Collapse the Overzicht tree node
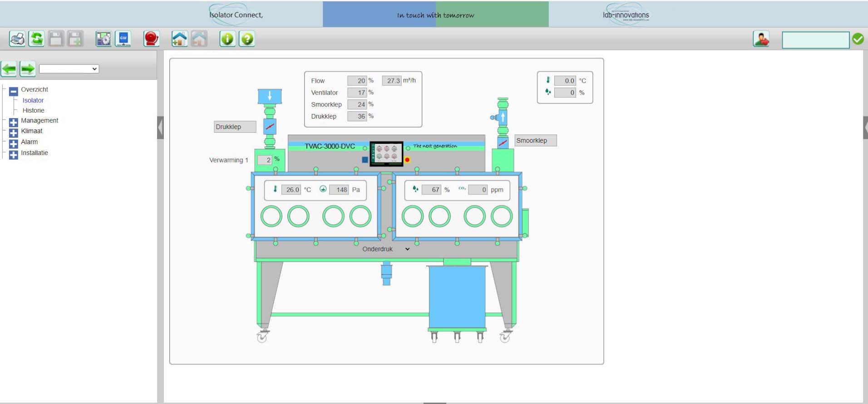The image size is (868, 404). (x=14, y=91)
